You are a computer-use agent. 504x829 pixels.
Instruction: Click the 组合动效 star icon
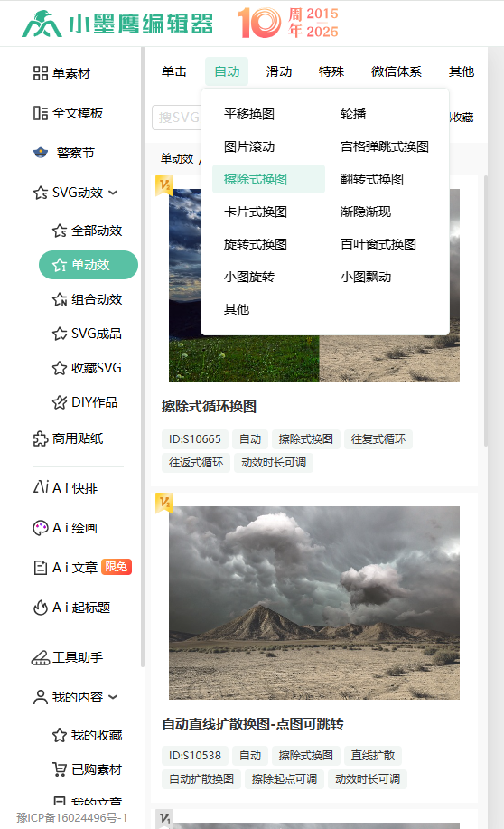click(60, 299)
